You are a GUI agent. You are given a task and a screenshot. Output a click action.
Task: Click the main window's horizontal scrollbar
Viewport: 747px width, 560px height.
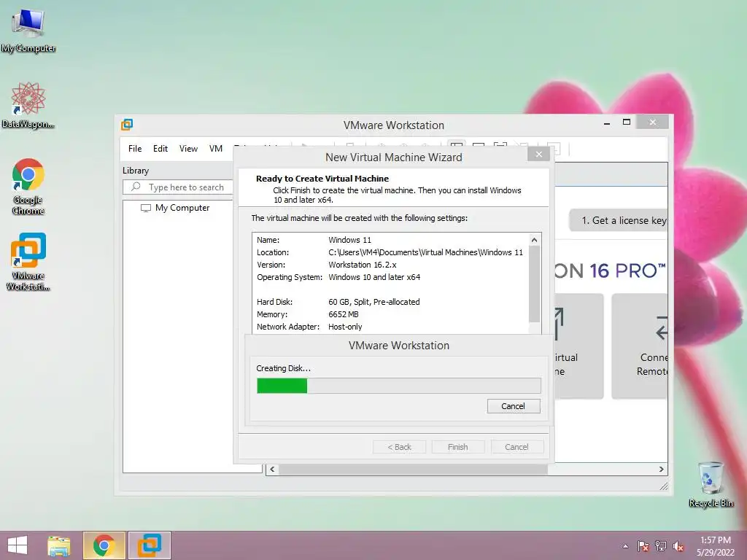pos(413,470)
